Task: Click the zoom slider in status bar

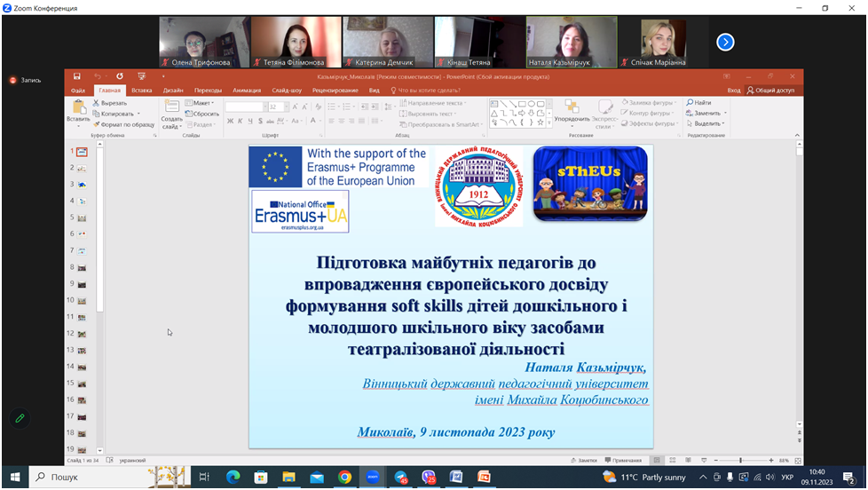Action: click(x=741, y=461)
